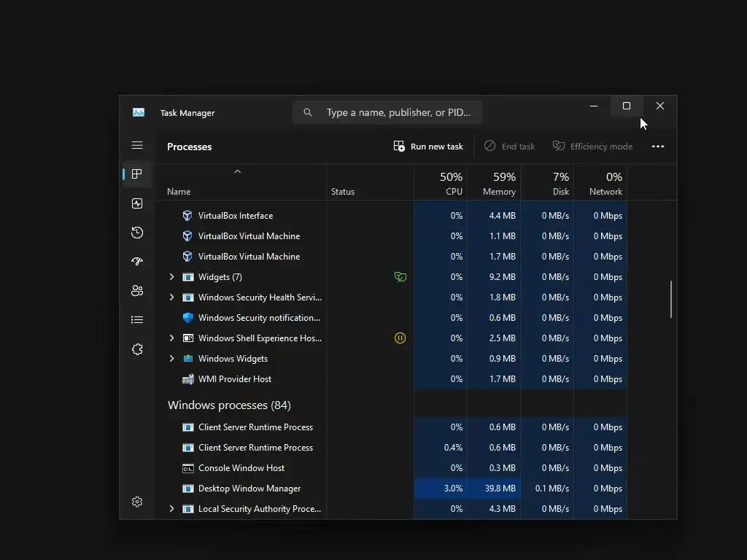747x560 pixels.
Task: Open the App history sidebar icon
Action: [x=137, y=233]
